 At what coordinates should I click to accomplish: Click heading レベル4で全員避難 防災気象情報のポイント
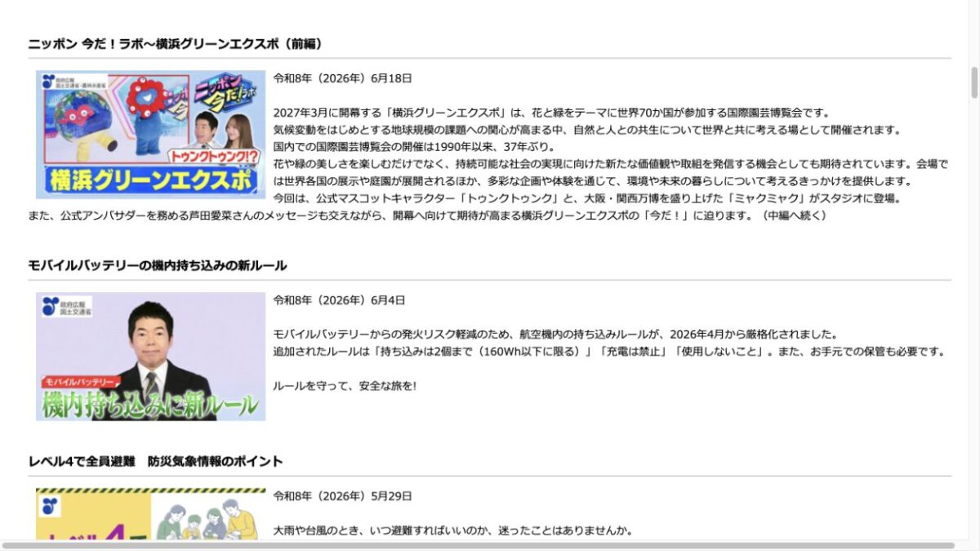[155, 461]
